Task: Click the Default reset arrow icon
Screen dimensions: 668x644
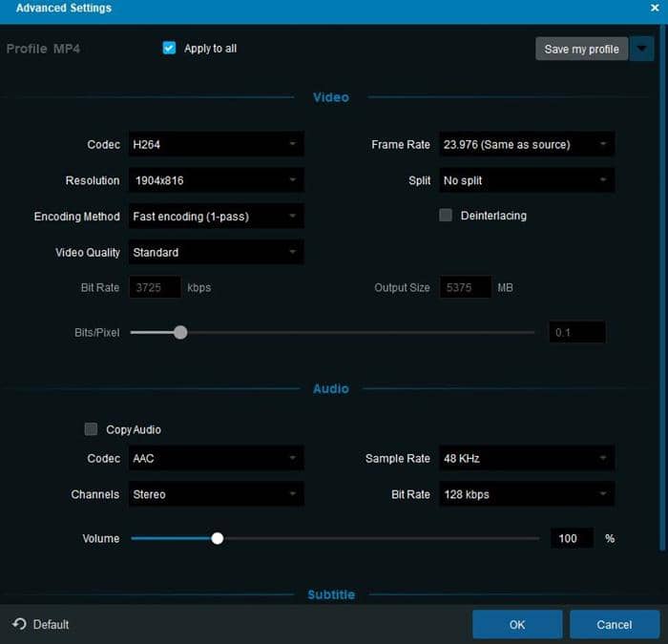Action: 19,624
